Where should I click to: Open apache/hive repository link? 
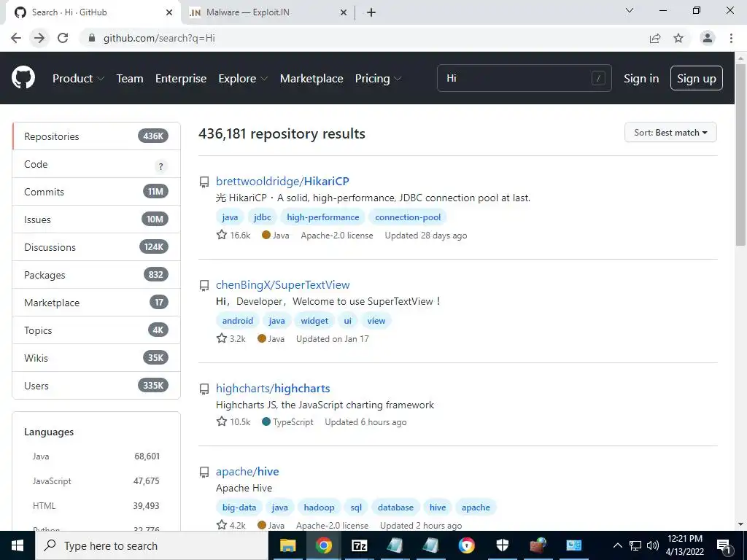point(247,472)
